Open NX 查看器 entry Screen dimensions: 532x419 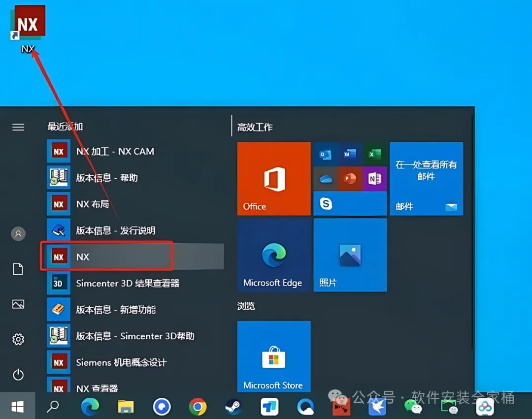(135, 385)
